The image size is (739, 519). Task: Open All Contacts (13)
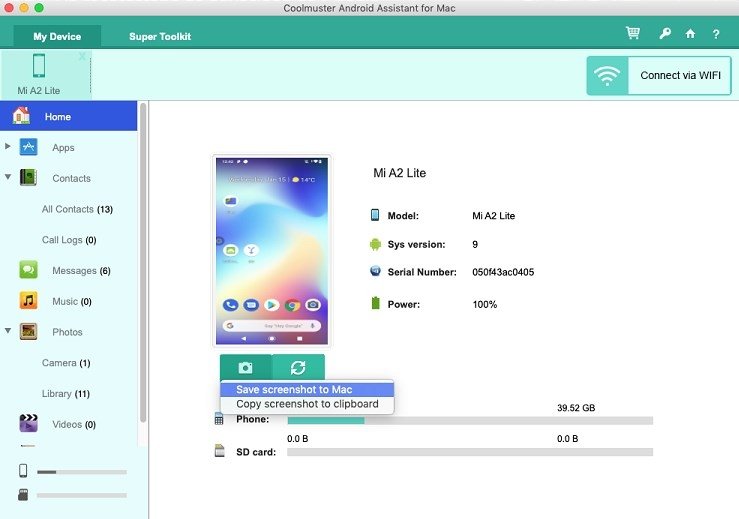pos(77,209)
